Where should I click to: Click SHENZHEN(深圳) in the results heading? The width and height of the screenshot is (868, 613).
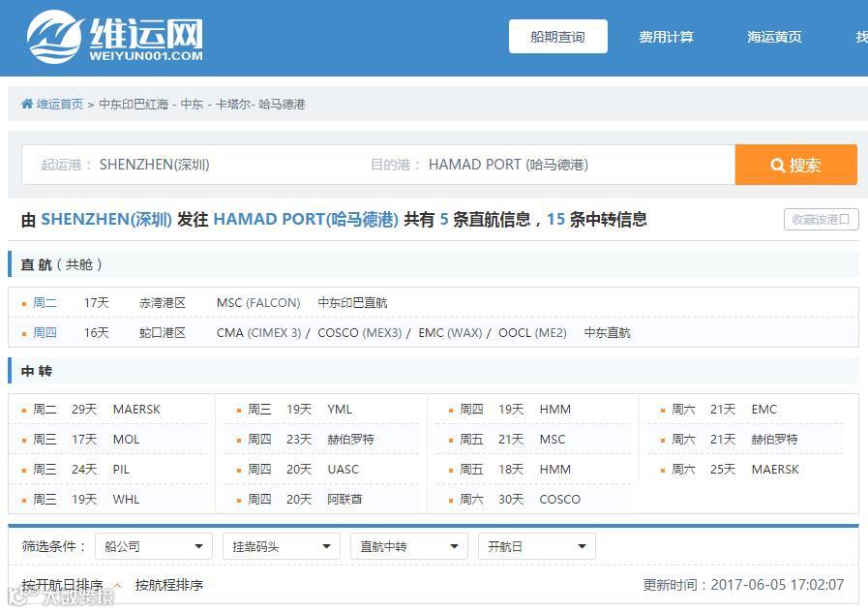point(106,219)
